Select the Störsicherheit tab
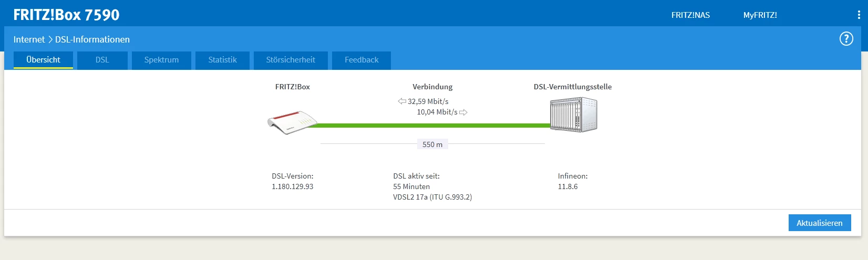Image resolution: width=868 pixels, height=260 pixels. 291,60
